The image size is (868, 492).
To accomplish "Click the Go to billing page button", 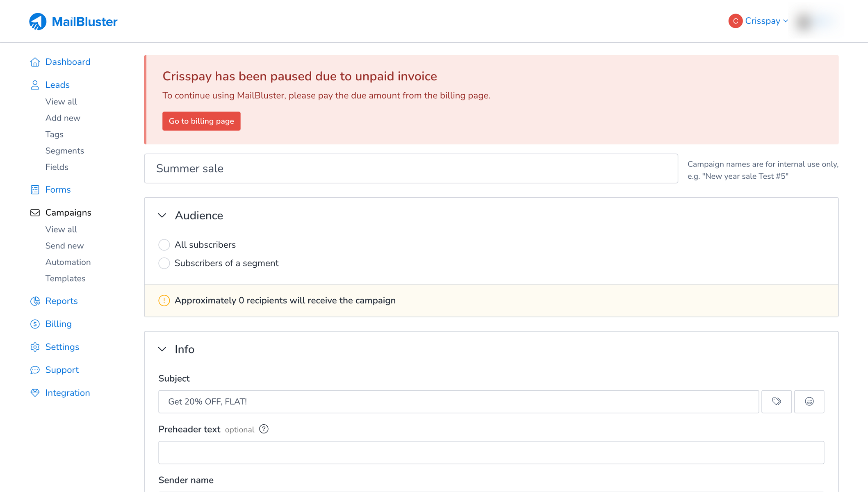I will click(201, 121).
